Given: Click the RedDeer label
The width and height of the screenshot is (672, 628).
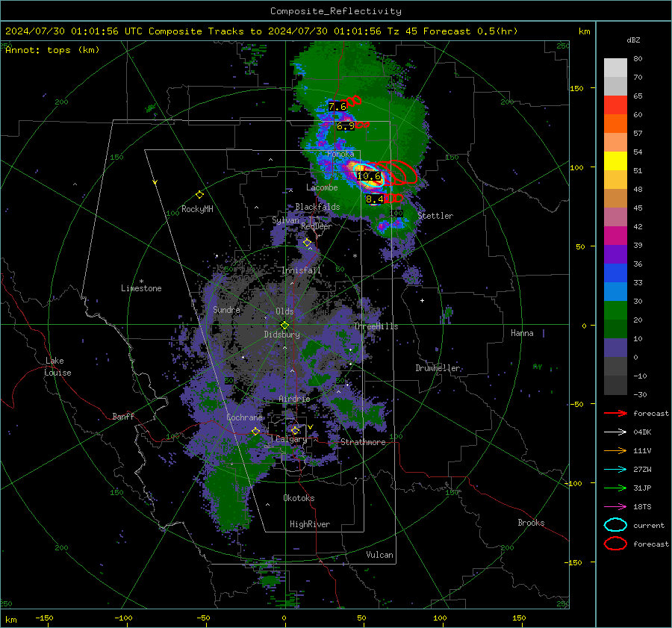Looking at the screenshot, I should click(317, 226).
